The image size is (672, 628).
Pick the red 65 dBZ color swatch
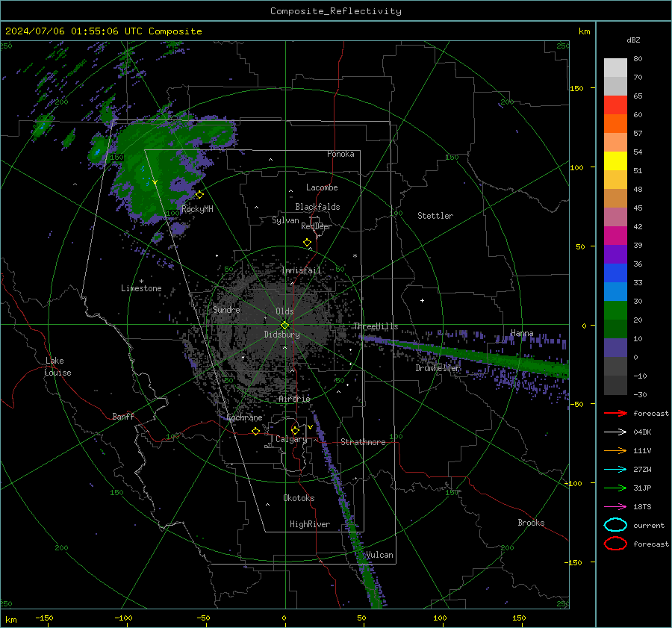(x=615, y=105)
